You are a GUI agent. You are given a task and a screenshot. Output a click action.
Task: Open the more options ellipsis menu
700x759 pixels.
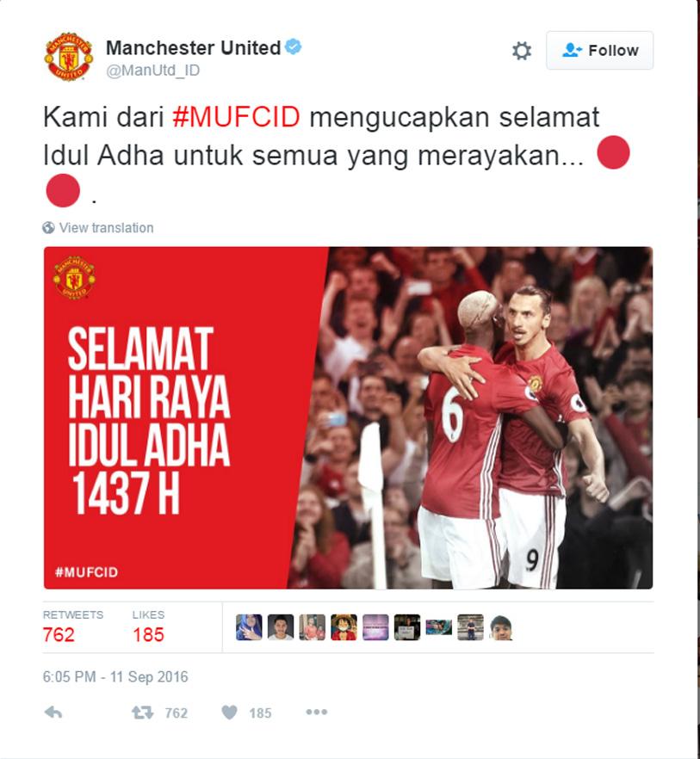317,712
